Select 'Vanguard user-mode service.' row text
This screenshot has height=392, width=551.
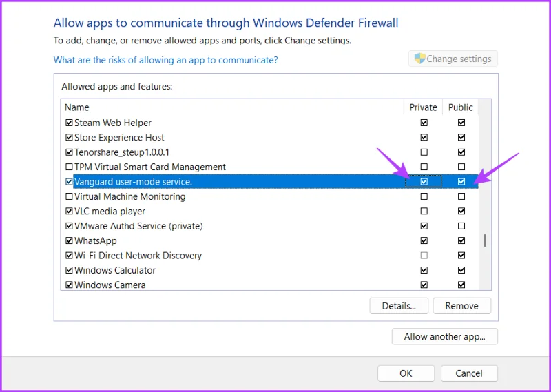pos(133,182)
